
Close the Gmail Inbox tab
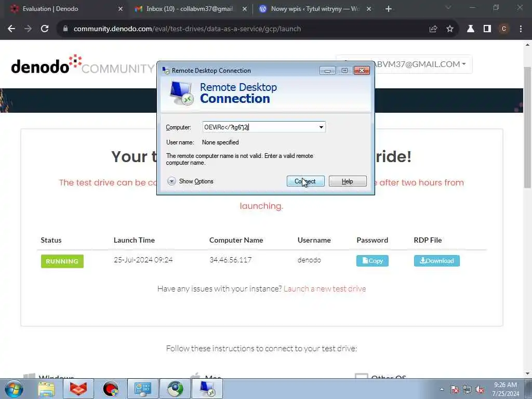pyautogui.click(x=245, y=9)
